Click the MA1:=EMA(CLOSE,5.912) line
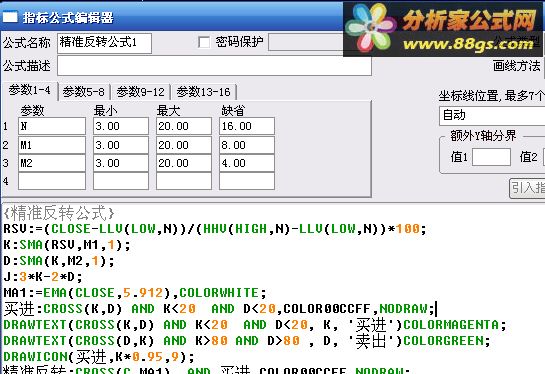The width and height of the screenshot is (545, 374). [x=135, y=293]
